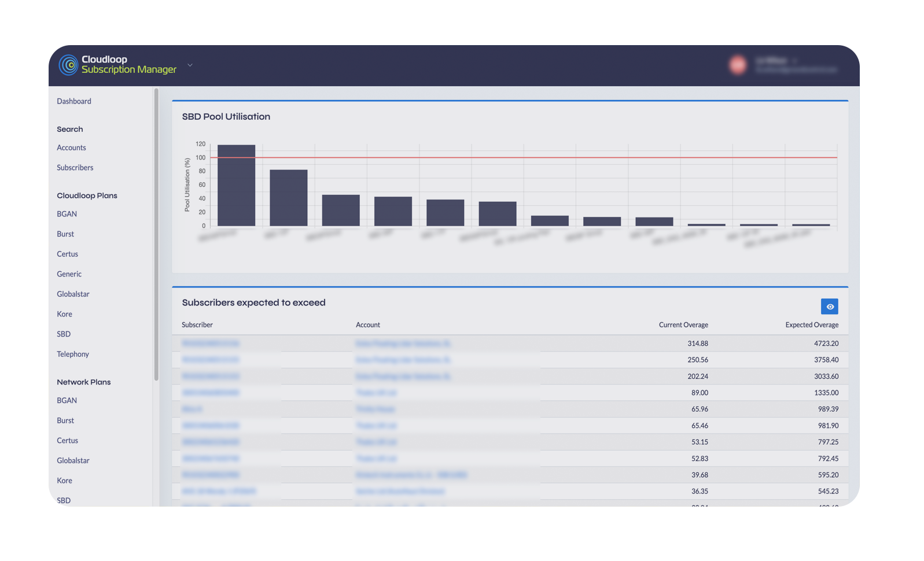Click the tallest bar exceeding 100% utilisation
This screenshot has width=924, height=561.
pyautogui.click(x=236, y=185)
